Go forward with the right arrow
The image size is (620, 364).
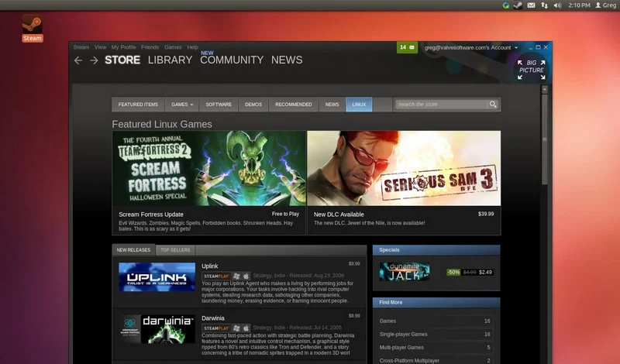(94, 60)
